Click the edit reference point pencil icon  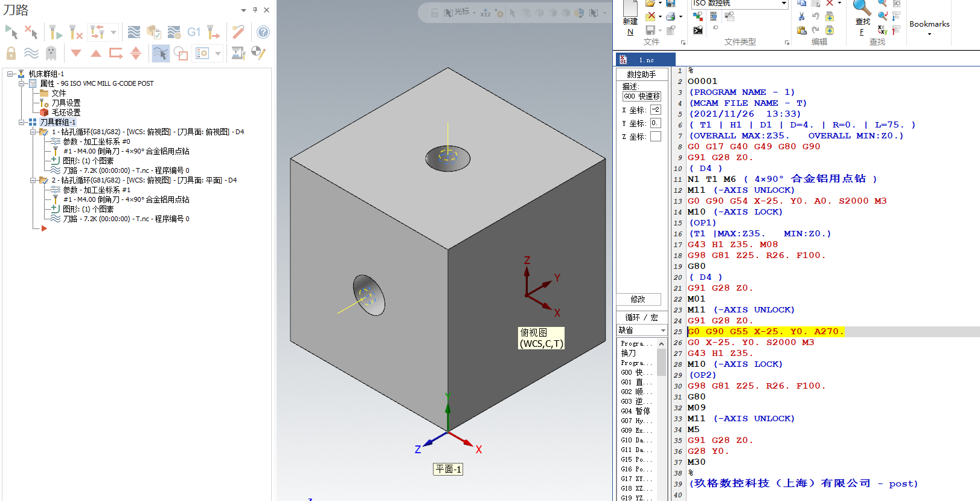click(258, 53)
